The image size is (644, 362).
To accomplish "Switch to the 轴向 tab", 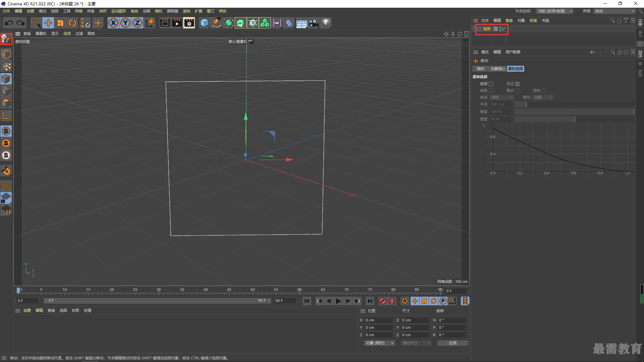I will (481, 69).
